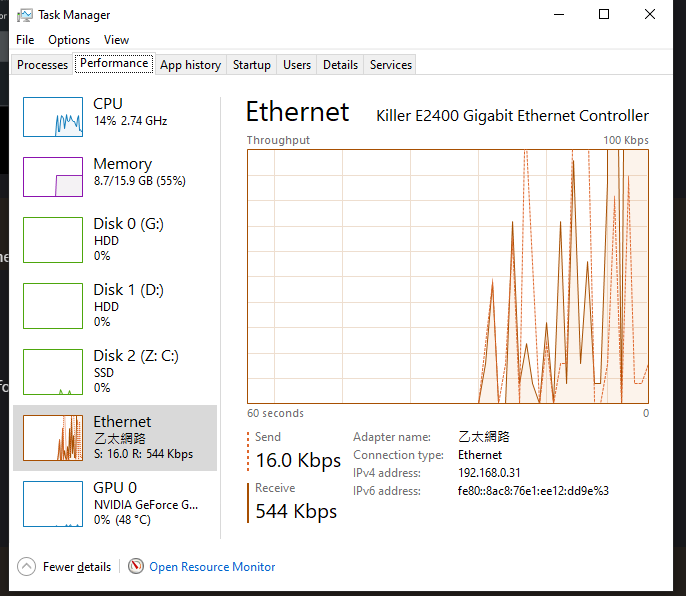
Task: Open the Startup tab
Action: [252, 65]
